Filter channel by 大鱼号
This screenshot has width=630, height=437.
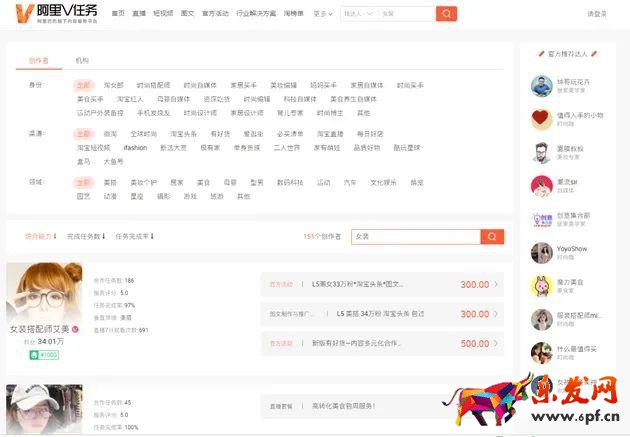[x=113, y=161]
